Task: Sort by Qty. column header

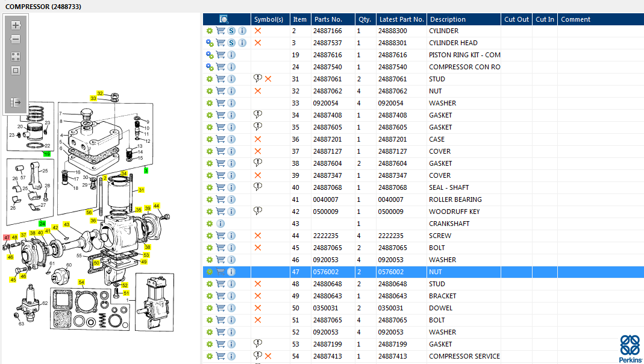Action: [x=364, y=19]
